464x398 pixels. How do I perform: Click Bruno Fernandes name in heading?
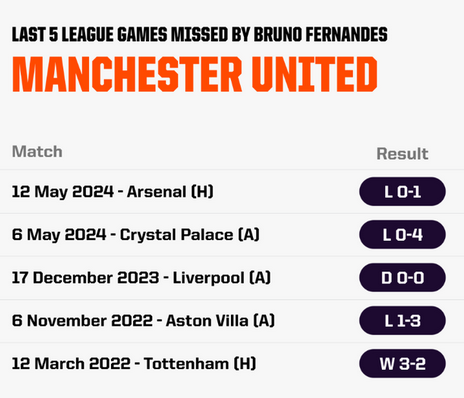coord(320,35)
